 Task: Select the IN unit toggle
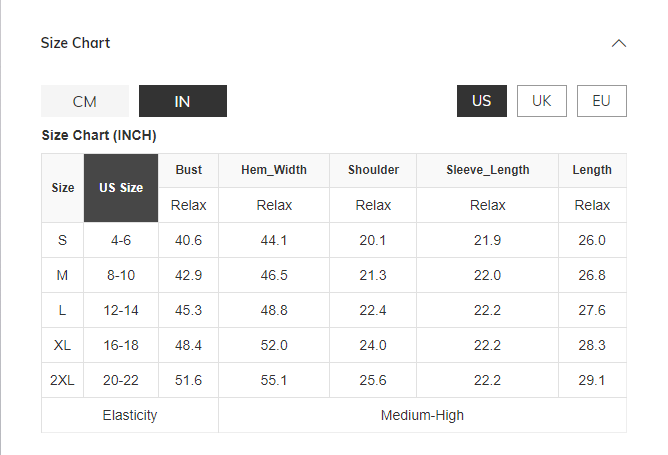pyautogui.click(x=182, y=101)
